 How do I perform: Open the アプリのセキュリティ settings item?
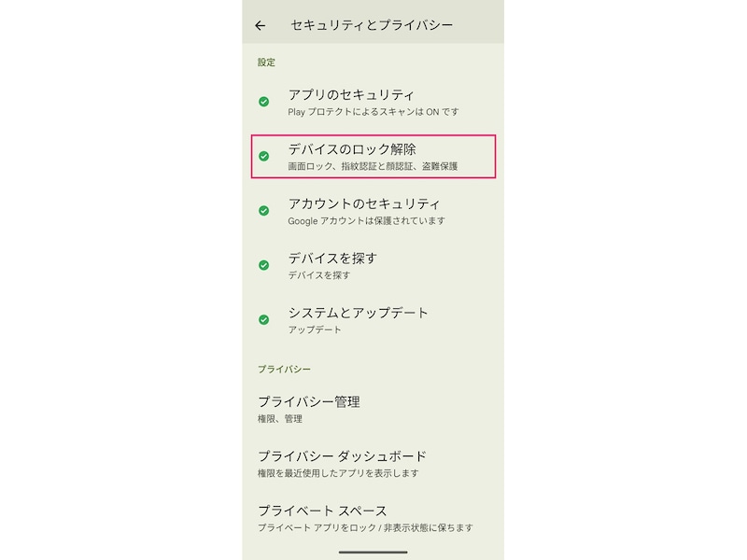click(355, 97)
